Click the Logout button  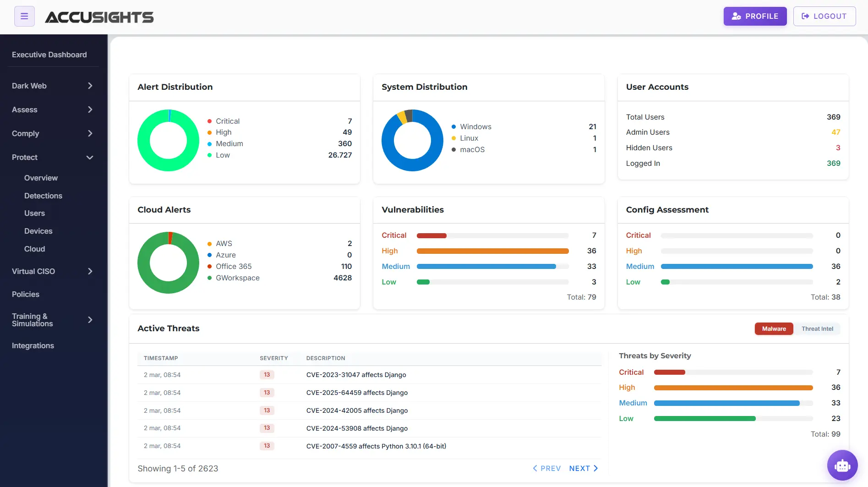pos(824,16)
